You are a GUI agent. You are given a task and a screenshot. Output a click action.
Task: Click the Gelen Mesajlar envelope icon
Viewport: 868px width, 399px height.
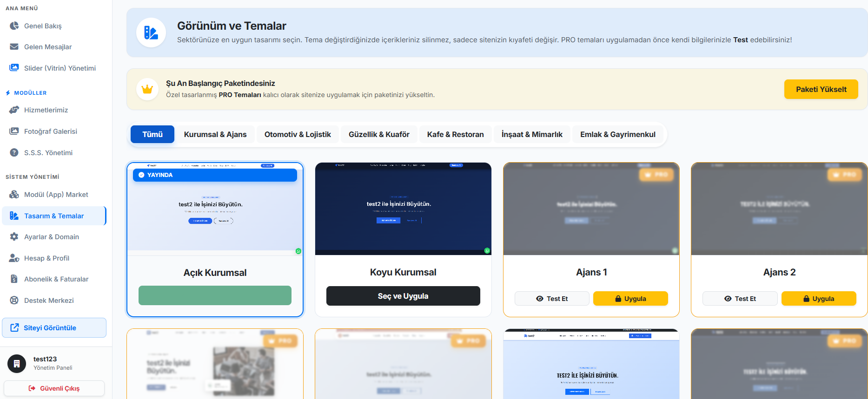(14, 47)
